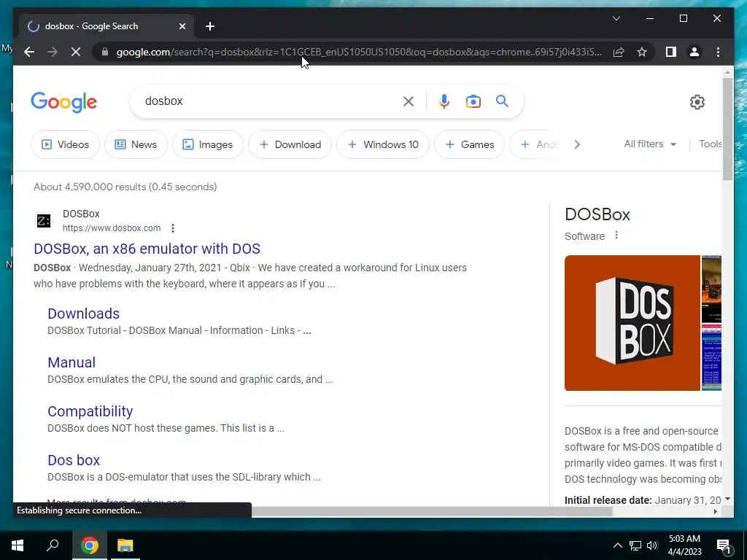Open taskbar clock showing 5:03 AM
Image resolution: width=747 pixels, height=560 pixels.
click(684, 545)
